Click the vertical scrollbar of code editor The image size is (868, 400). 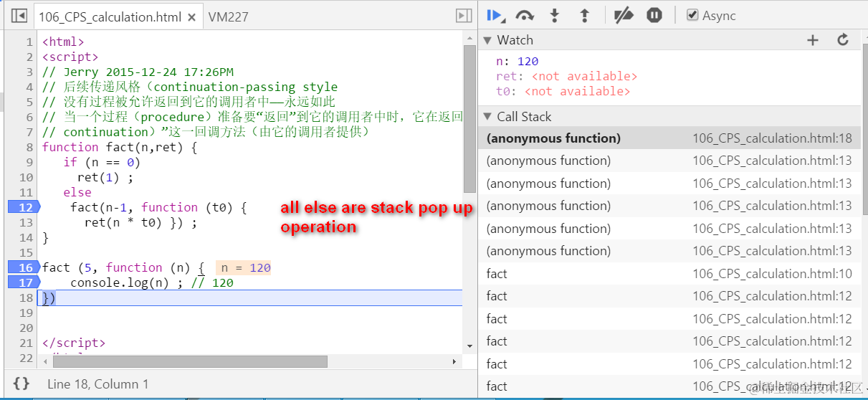pyautogui.click(x=469, y=118)
